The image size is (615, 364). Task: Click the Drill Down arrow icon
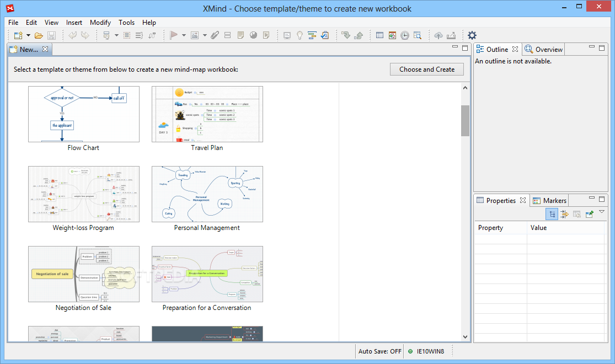(346, 35)
